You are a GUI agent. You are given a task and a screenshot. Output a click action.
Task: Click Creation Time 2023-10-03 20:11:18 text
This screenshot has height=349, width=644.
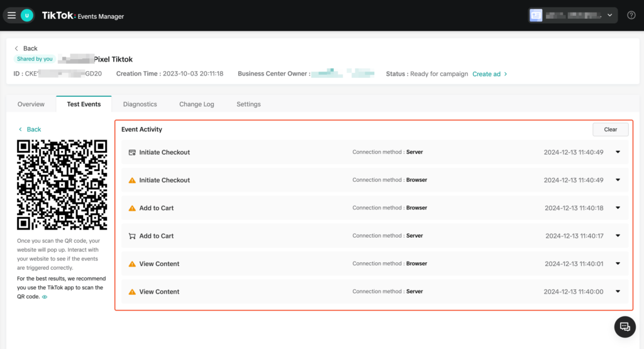click(170, 74)
